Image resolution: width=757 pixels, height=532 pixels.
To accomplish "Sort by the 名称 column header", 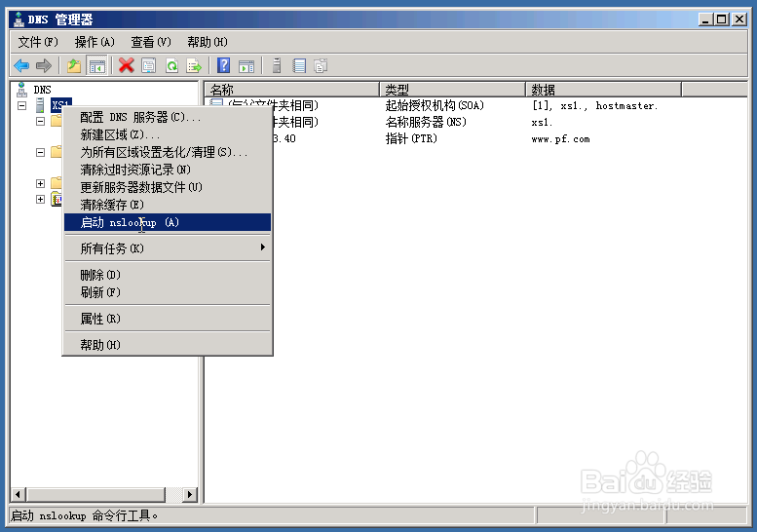I will coord(292,90).
